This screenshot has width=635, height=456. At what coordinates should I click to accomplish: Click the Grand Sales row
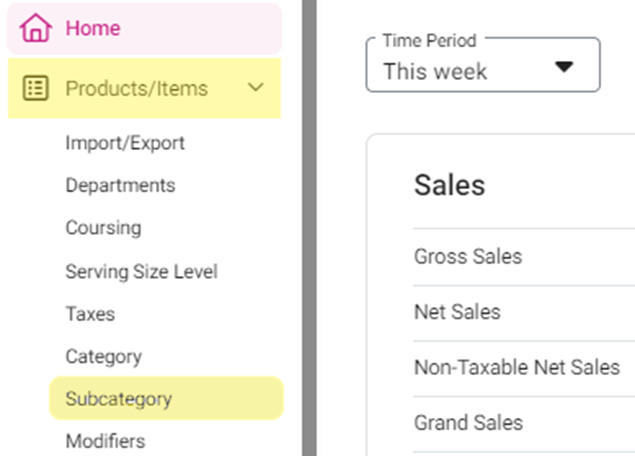click(524, 424)
